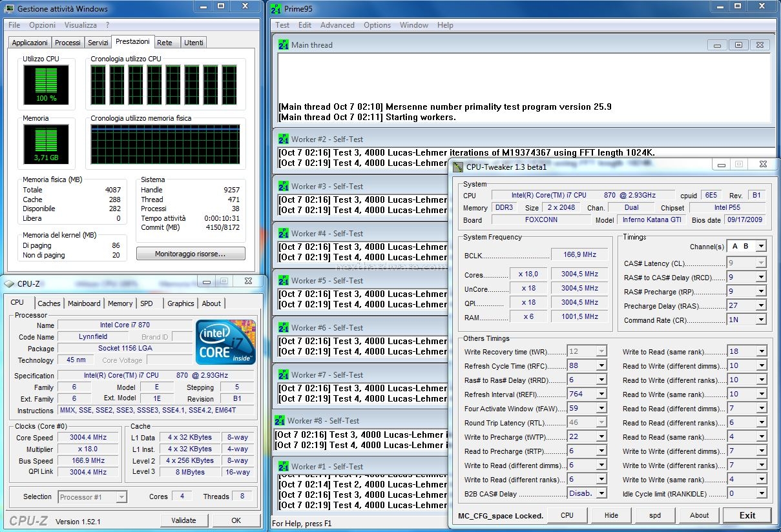Open the Idle Cycle limit (tRANKIDLE) dropdown
The height and width of the screenshot is (532, 781).
click(x=761, y=493)
